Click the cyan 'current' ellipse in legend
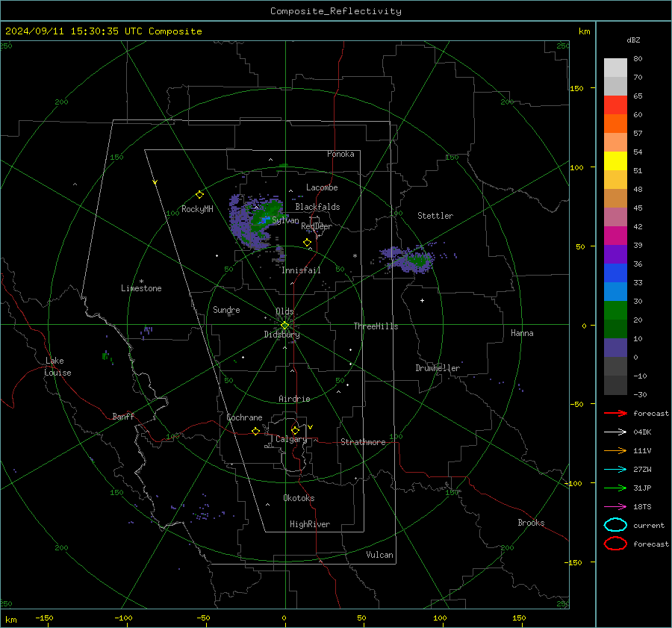Image resolution: width=672 pixels, height=628 pixels. [615, 525]
